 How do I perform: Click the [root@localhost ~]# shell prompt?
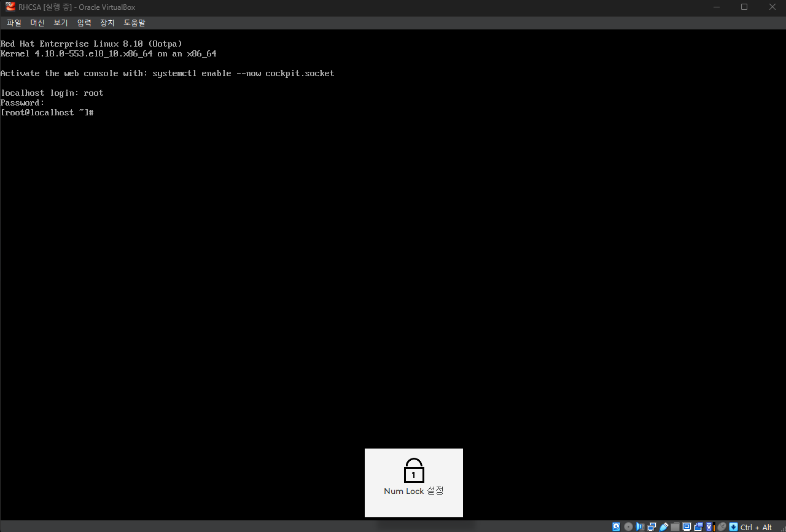pos(47,113)
